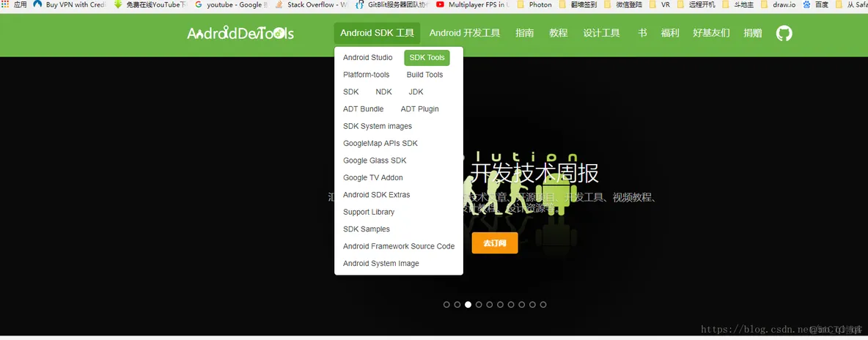Select Build Tools in the dropdown
This screenshot has height=340, width=868.
424,75
